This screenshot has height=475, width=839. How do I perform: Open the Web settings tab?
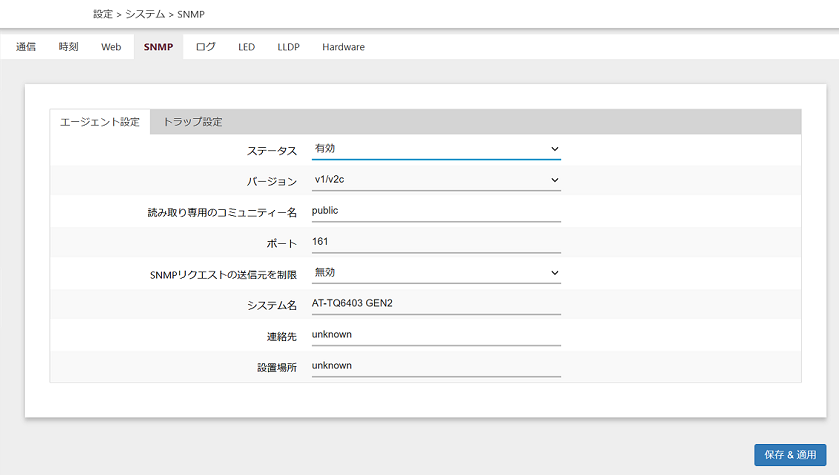[111, 47]
